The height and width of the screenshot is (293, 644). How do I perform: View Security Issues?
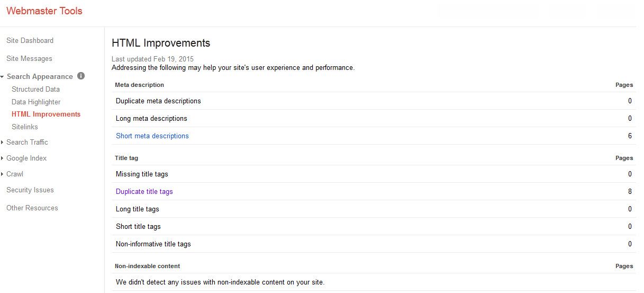(30, 190)
